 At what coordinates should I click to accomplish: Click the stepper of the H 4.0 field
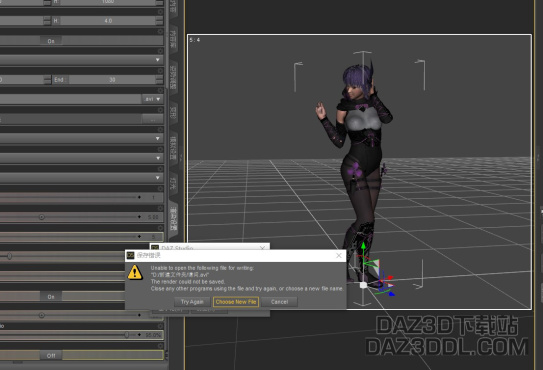coord(159,21)
